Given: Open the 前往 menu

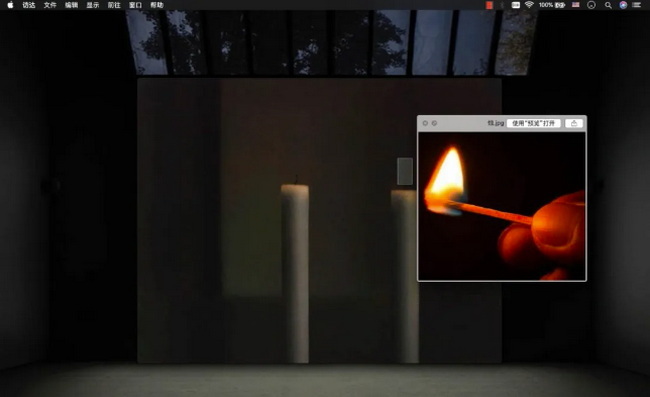Looking at the screenshot, I should pyautogui.click(x=114, y=5).
